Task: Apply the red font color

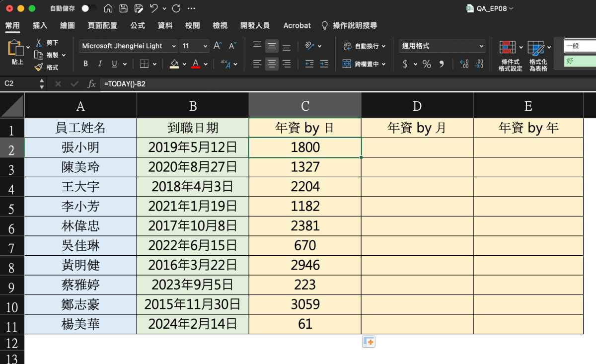Action: click(196, 64)
